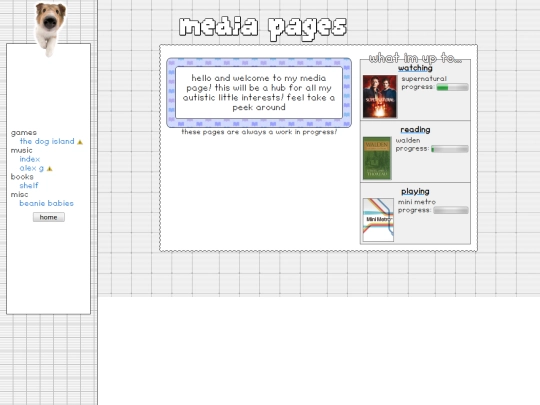
Task: Select the 'misc' category label
Action: pos(19,194)
